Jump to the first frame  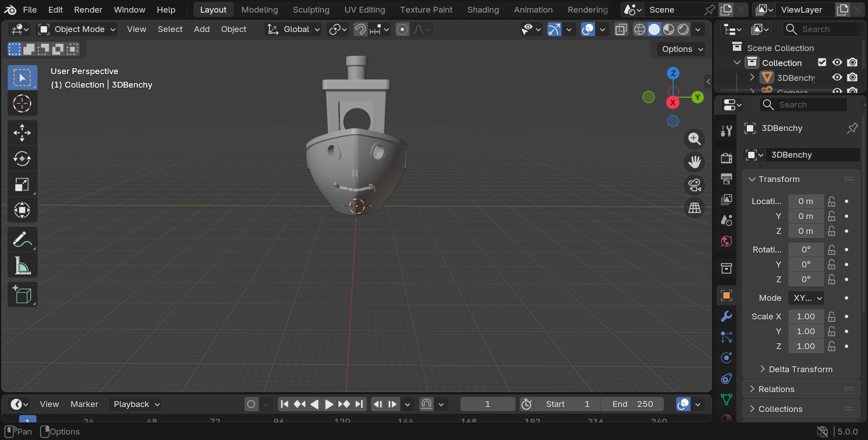284,404
